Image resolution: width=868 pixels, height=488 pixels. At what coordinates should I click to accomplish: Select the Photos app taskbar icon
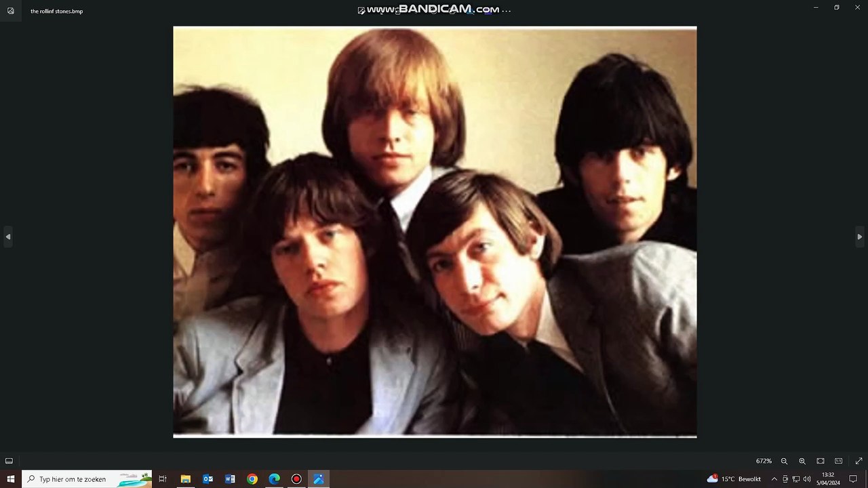[x=319, y=479]
